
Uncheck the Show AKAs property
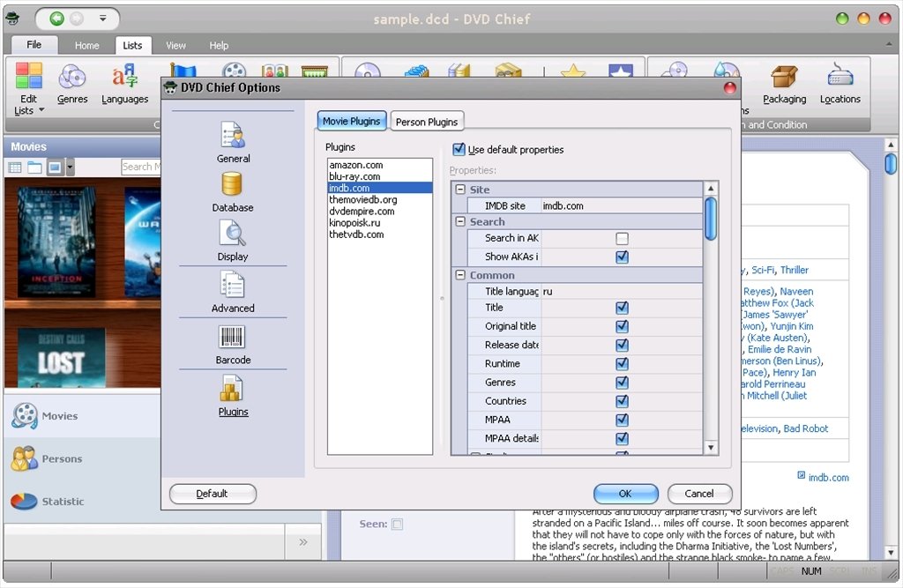pos(622,257)
